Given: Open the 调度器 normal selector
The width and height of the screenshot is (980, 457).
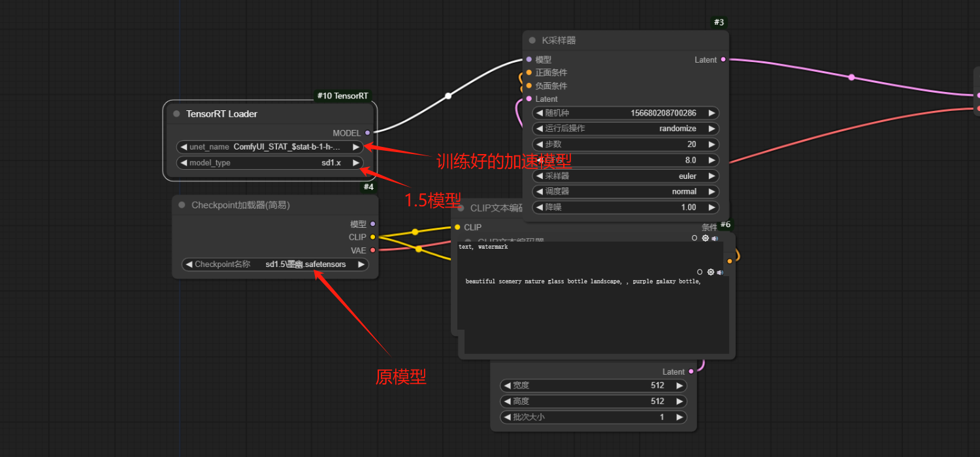Looking at the screenshot, I should point(626,191).
